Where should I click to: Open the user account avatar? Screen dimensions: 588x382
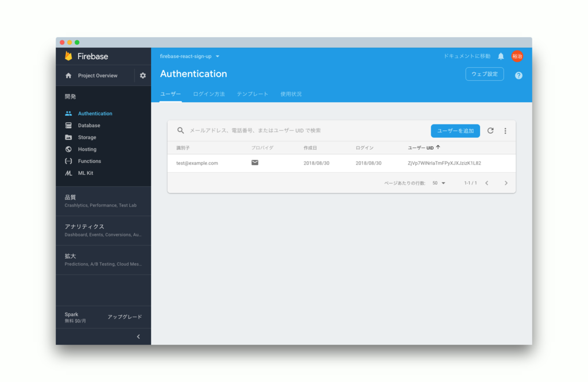point(517,56)
